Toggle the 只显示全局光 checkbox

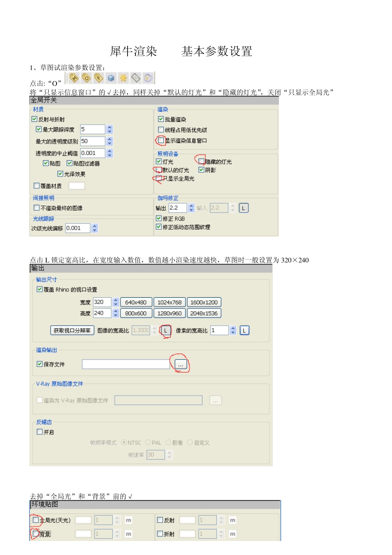[x=159, y=178]
